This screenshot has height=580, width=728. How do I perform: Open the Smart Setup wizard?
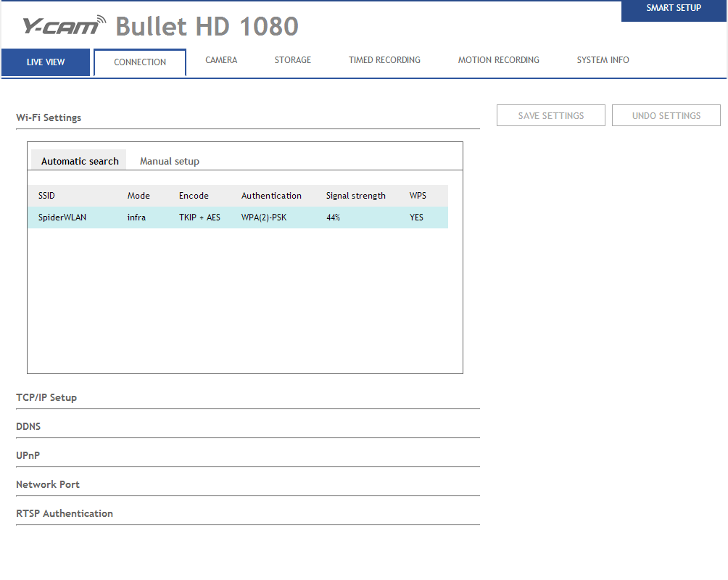coord(674,9)
